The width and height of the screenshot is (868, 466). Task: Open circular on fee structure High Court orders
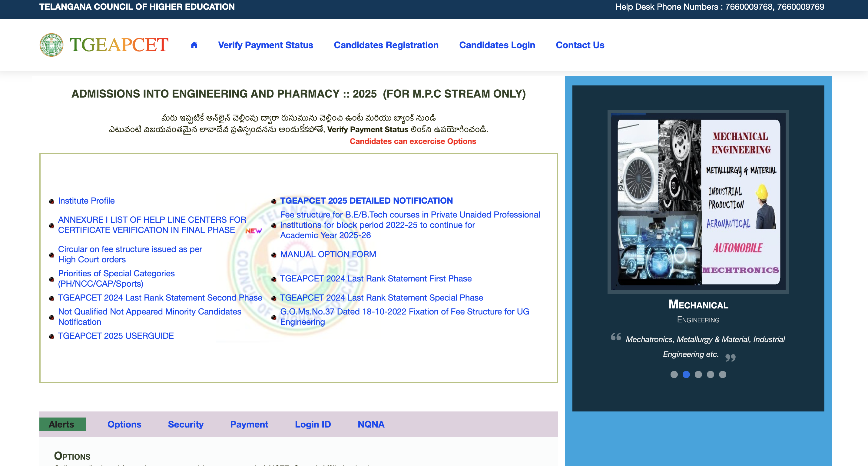coord(130,254)
